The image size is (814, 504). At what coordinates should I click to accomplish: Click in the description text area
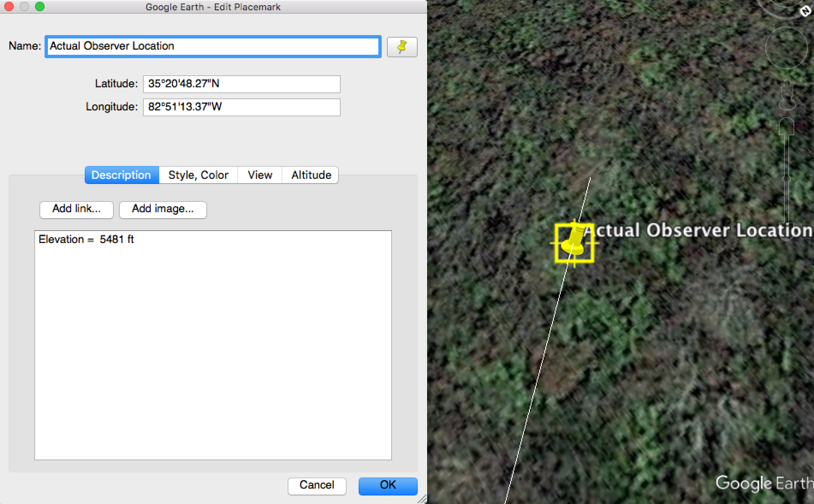[213, 345]
